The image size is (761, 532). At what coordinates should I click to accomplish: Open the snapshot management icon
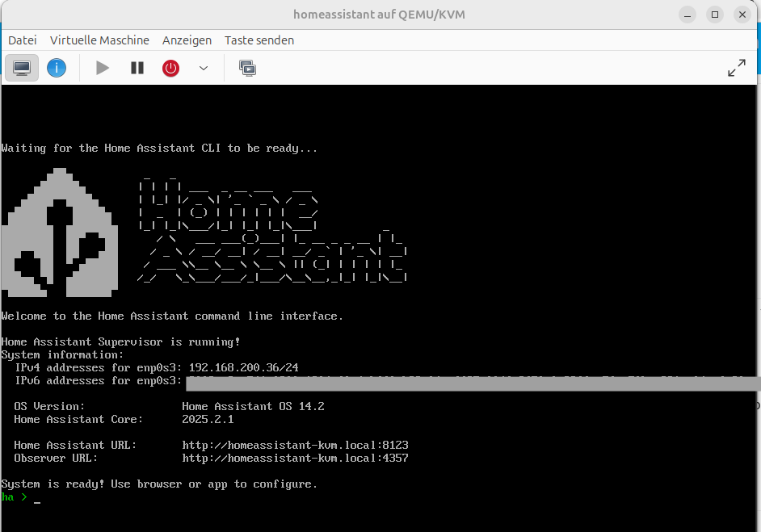click(x=247, y=68)
